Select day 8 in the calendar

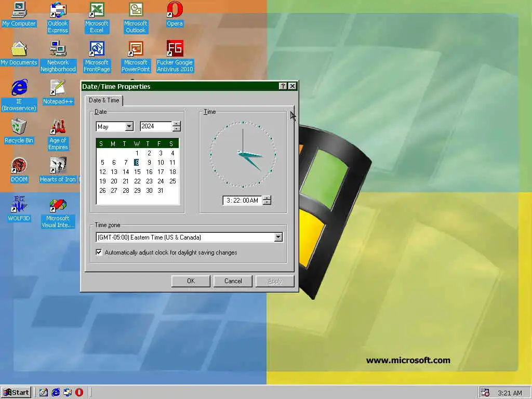[137, 163]
